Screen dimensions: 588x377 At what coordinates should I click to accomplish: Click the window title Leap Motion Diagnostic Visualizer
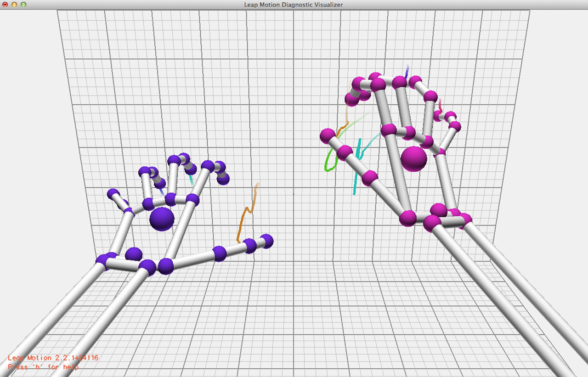pos(294,5)
